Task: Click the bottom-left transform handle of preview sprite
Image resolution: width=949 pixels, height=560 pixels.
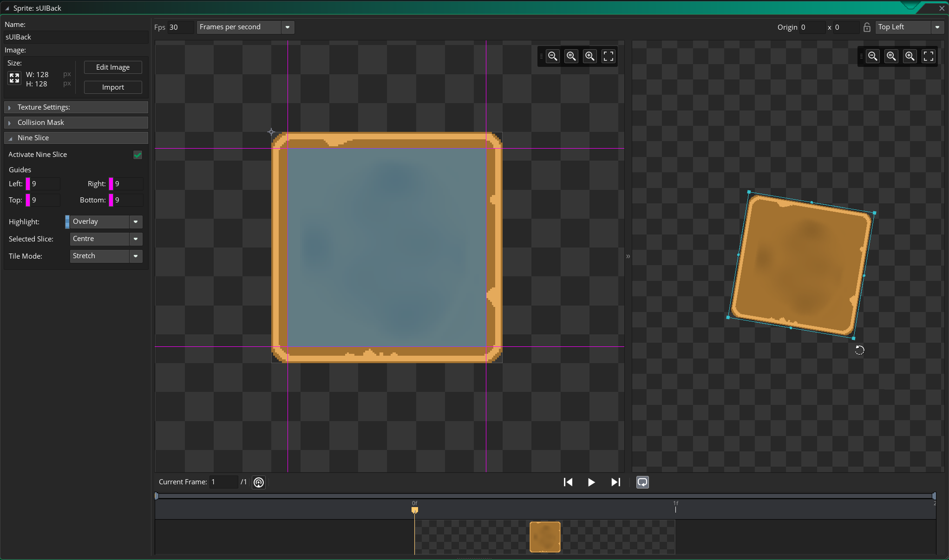Action: 728,318
